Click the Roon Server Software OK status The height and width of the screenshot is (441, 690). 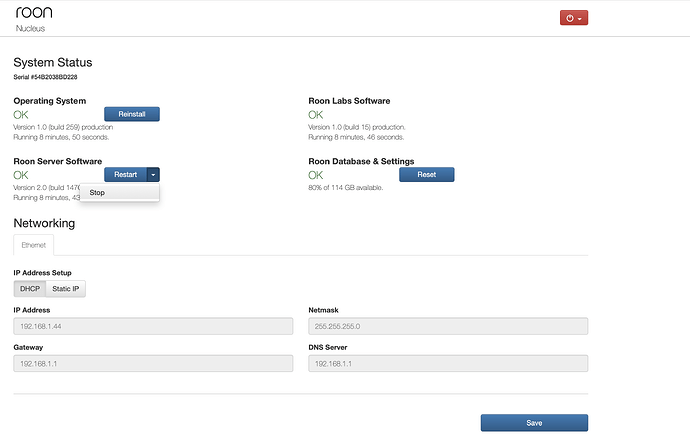[21, 175]
